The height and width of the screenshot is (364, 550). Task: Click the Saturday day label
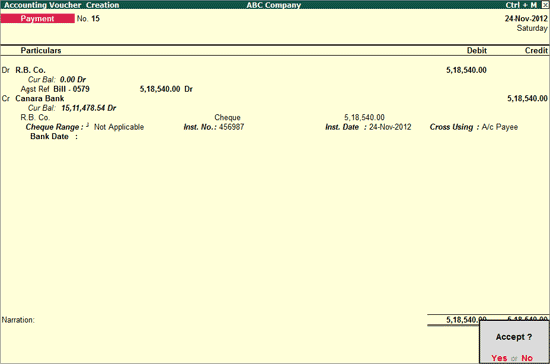click(532, 28)
